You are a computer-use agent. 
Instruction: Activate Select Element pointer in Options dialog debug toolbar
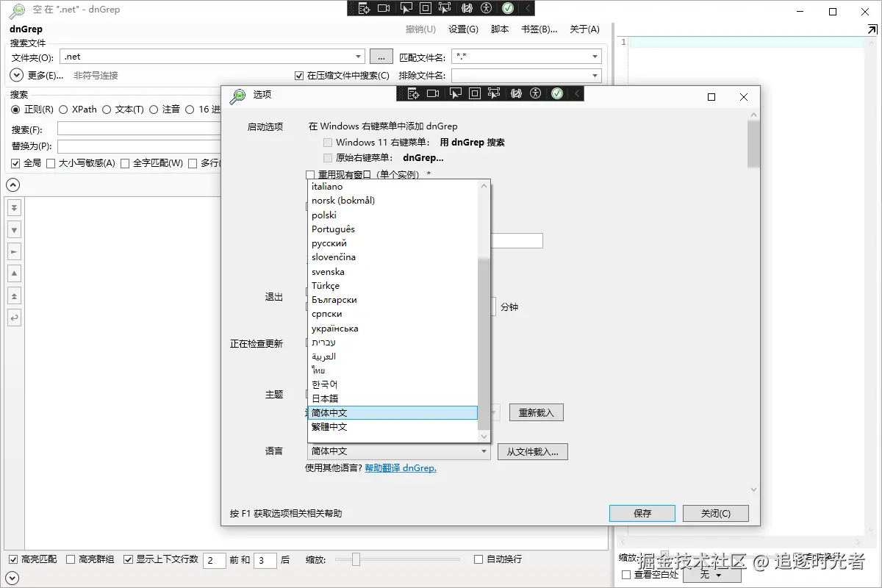click(x=455, y=93)
